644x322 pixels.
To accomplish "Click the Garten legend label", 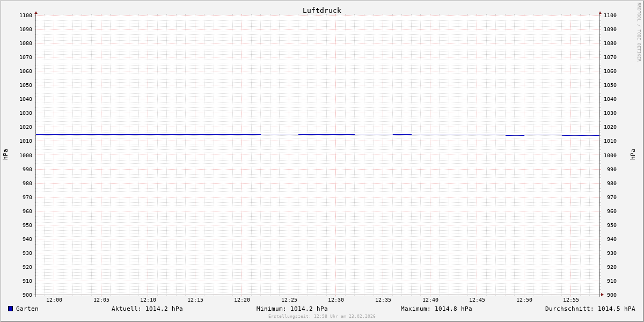I will (x=27, y=309).
